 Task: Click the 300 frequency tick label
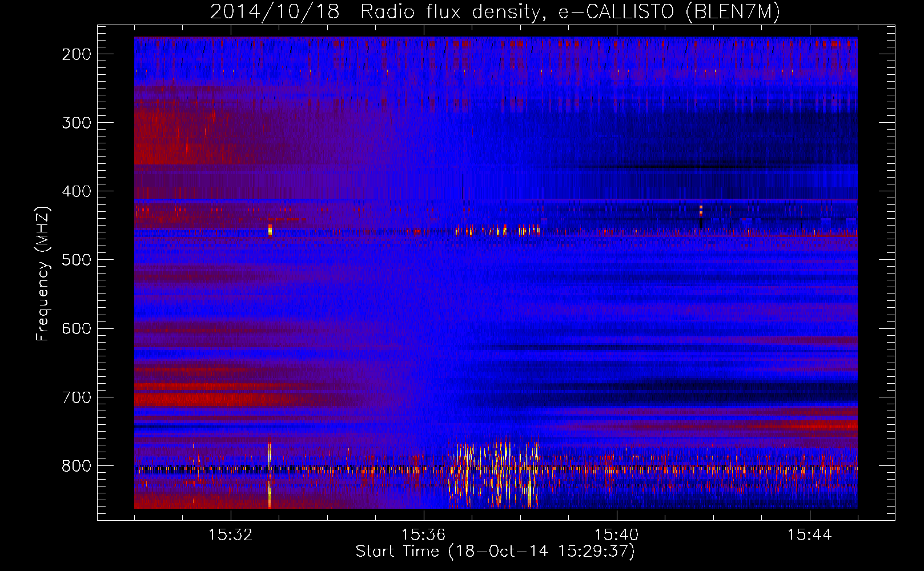(x=77, y=123)
